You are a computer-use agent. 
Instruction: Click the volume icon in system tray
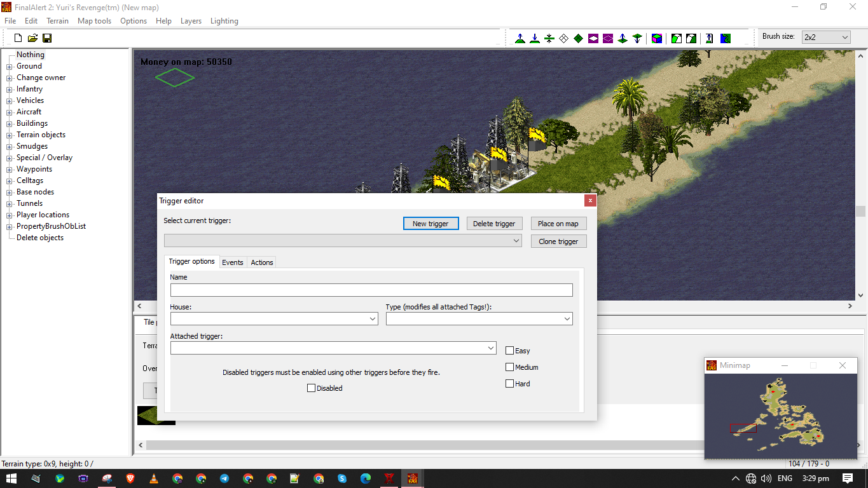tap(766, 478)
